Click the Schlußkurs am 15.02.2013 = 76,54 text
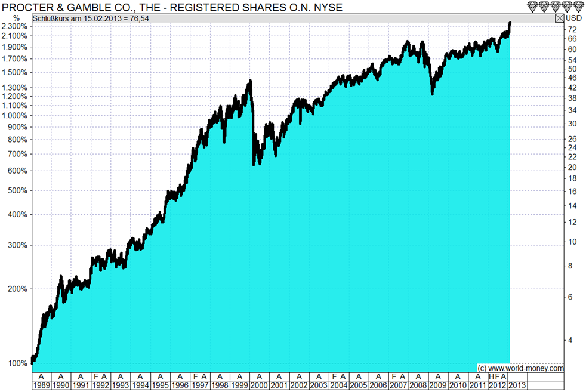 tap(91, 18)
